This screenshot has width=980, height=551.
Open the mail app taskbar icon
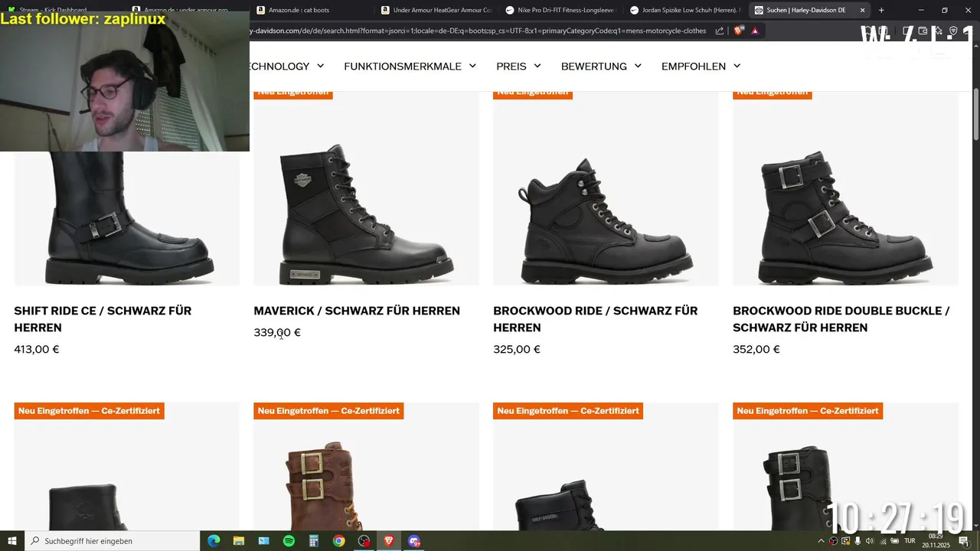coord(264,541)
